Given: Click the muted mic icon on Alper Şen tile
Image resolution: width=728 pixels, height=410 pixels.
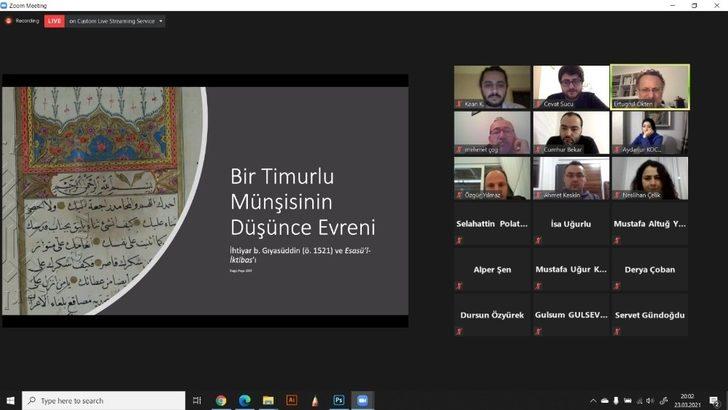Looking at the screenshot, I should pyautogui.click(x=459, y=286).
